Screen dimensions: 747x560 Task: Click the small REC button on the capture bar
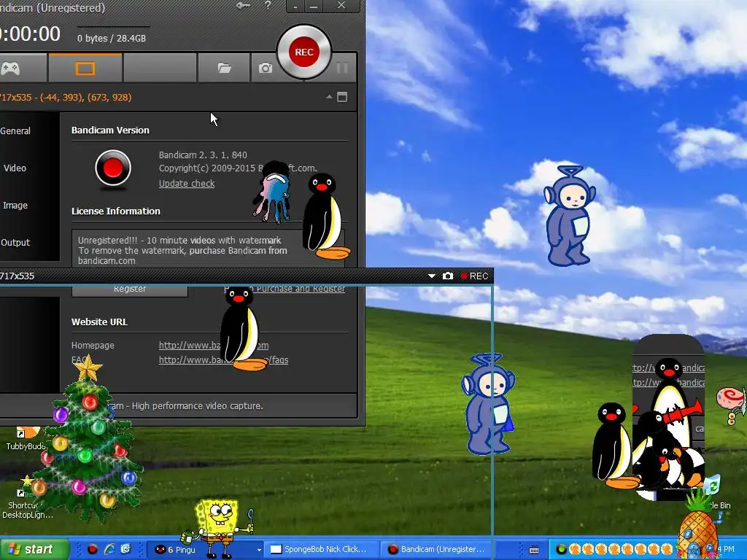coord(474,276)
